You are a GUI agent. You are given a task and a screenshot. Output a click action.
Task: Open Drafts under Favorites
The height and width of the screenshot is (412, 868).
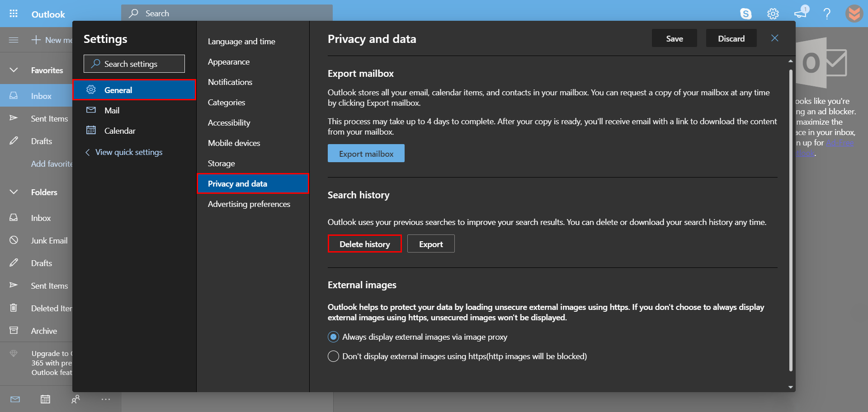(36, 141)
